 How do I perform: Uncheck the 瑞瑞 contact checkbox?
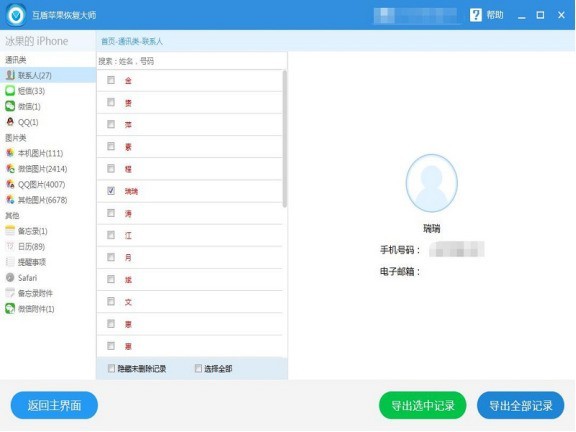111,191
